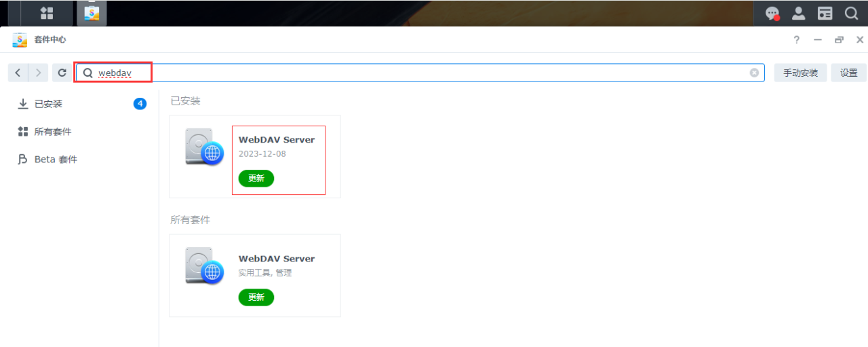Screen dimensions: 868x347
Task: Click the search field containing webdav
Action: tap(420, 73)
